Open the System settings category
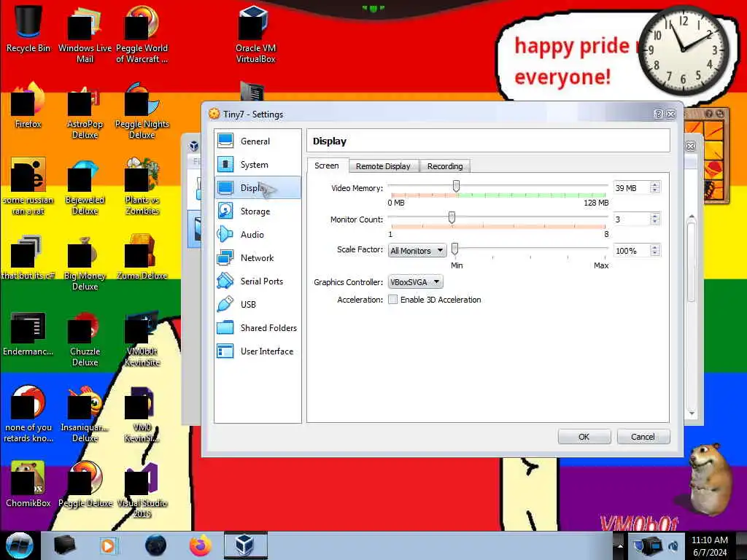Image resolution: width=747 pixels, height=560 pixels. coord(258,164)
